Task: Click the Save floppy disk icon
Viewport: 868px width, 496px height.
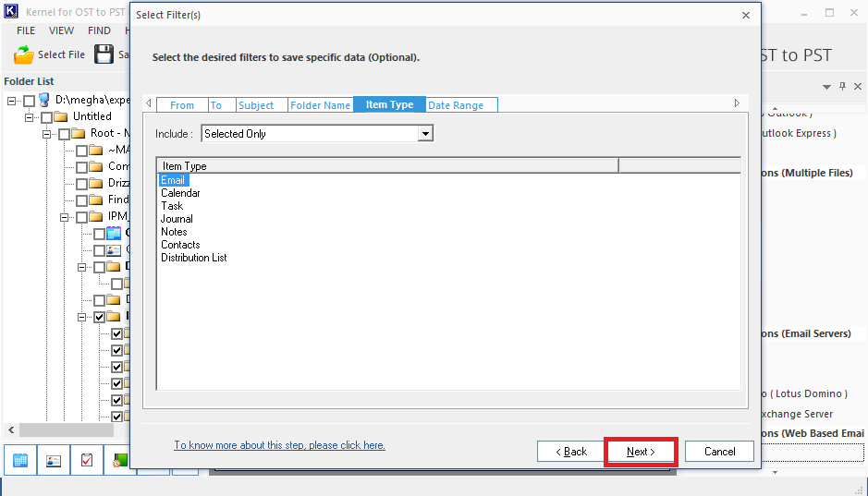Action: click(104, 54)
